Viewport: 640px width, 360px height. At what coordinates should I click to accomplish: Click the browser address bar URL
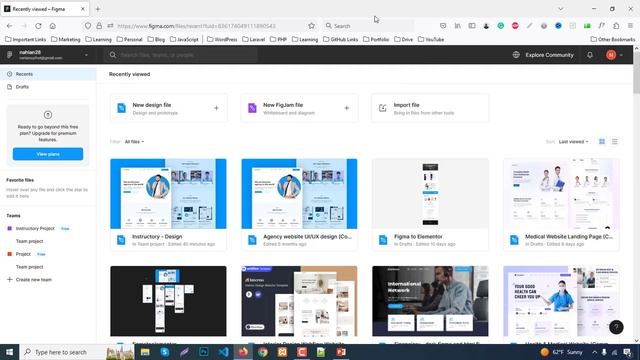click(196, 26)
